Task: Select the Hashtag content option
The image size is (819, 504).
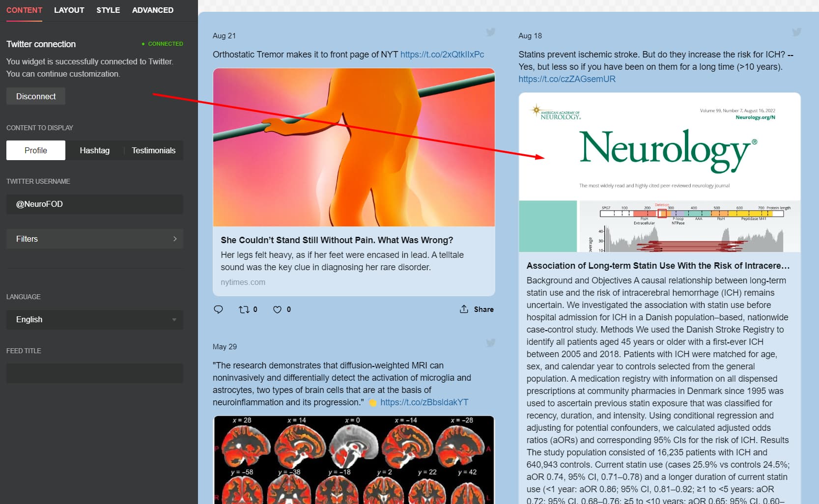Action: pyautogui.click(x=95, y=150)
